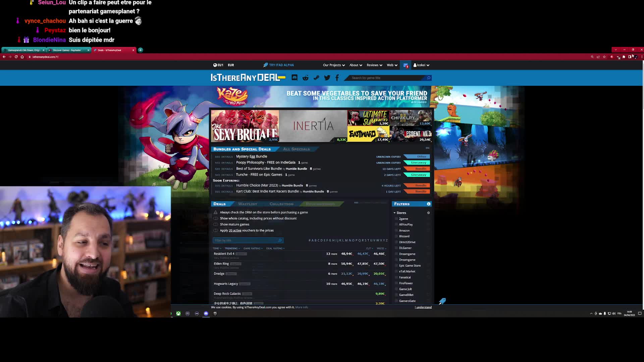The image size is (644, 362).
Task: Switch to the Collection tab
Action: coord(281,204)
